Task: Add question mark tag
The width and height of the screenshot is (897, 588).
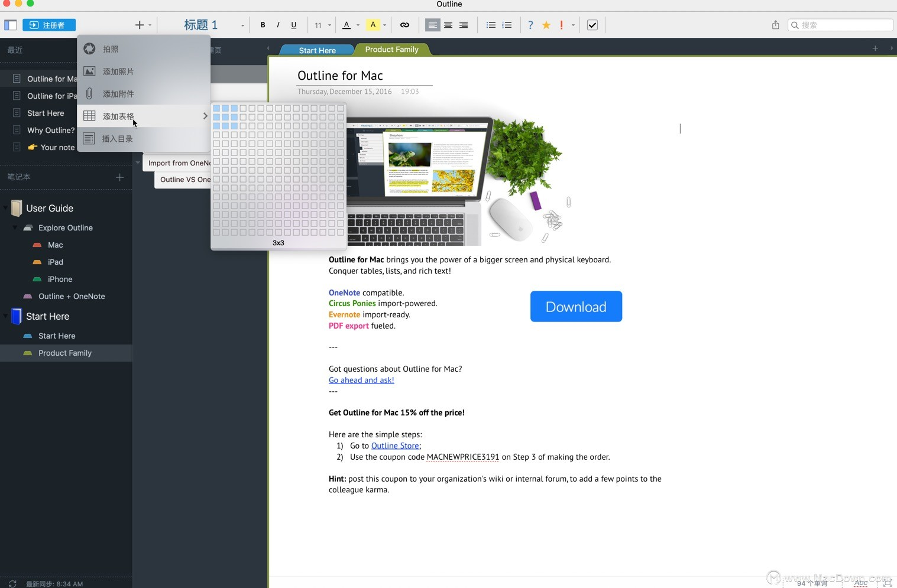Action: pyautogui.click(x=530, y=25)
